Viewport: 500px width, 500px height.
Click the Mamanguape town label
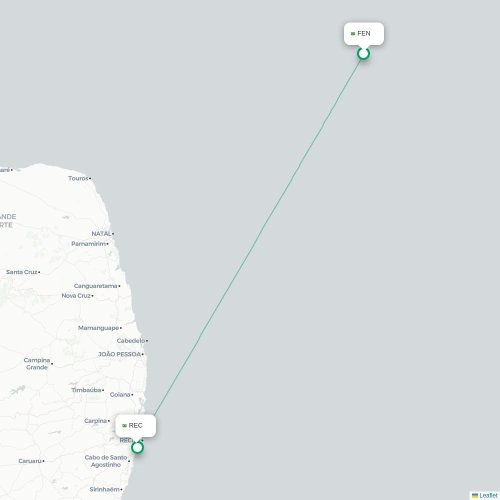pos(98,328)
